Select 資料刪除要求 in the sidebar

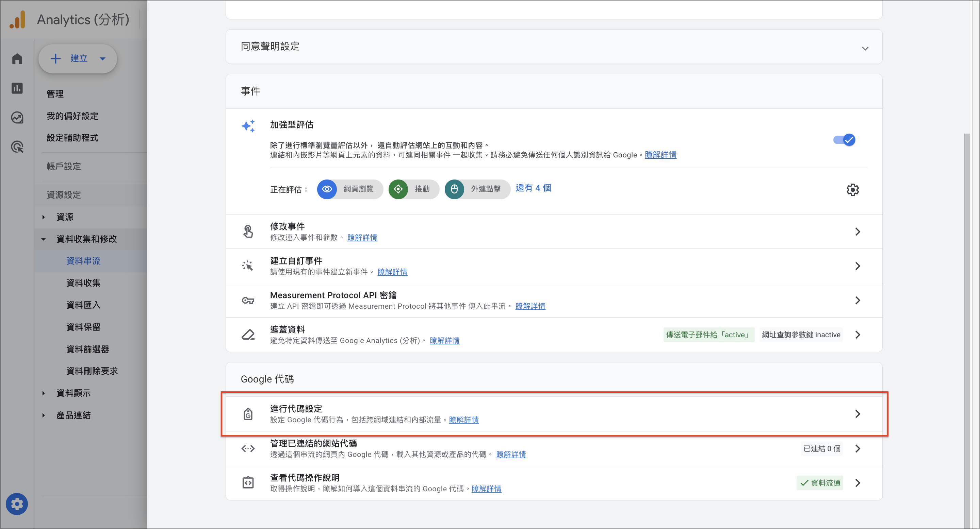click(x=92, y=371)
